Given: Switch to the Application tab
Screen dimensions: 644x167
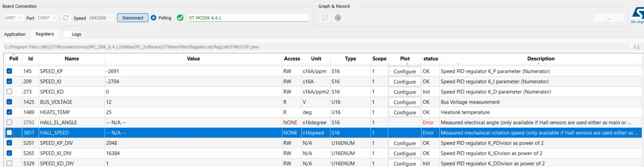Looking at the screenshot, I should pos(15,34).
